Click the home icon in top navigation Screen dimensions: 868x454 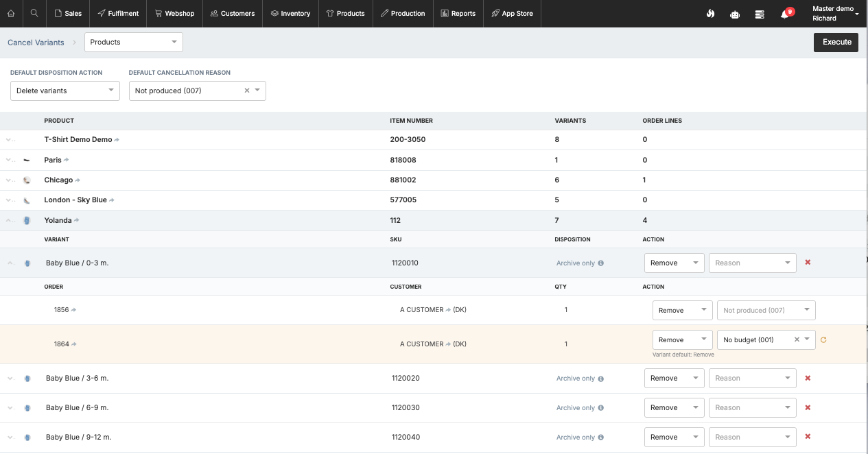11,14
